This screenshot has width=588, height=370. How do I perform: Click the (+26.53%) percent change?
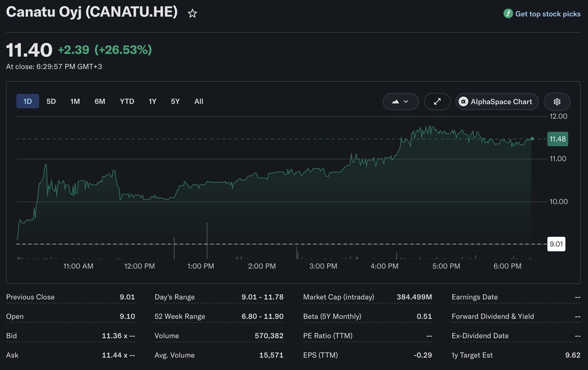click(x=123, y=50)
